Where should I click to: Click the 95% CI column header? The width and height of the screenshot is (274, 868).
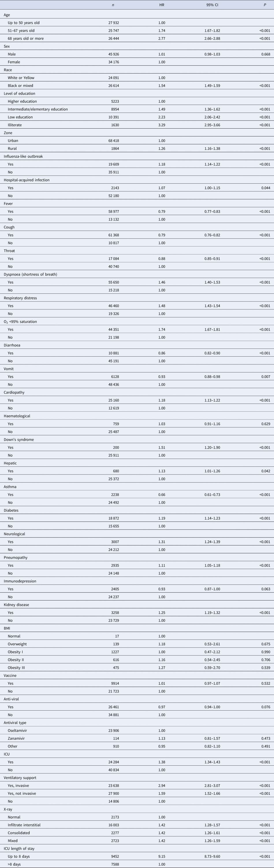(212, 5)
